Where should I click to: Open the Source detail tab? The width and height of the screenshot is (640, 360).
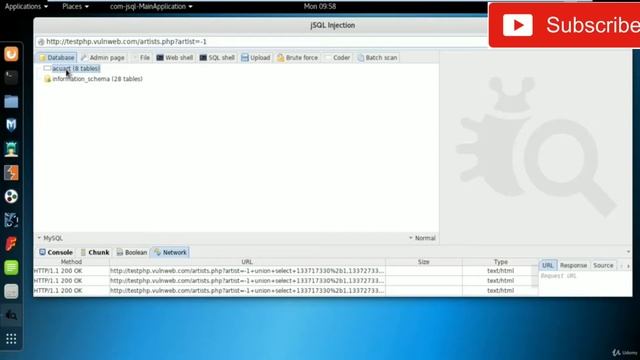tap(603, 265)
